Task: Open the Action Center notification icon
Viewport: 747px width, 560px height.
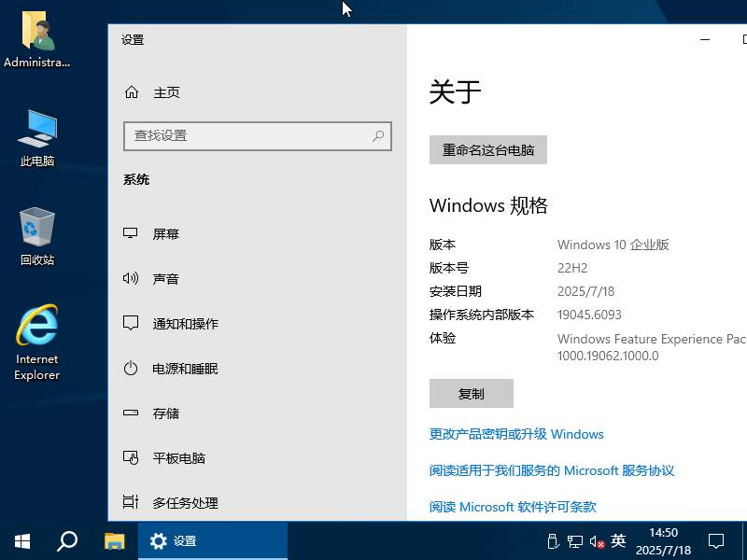Action: (x=716, y=540)
